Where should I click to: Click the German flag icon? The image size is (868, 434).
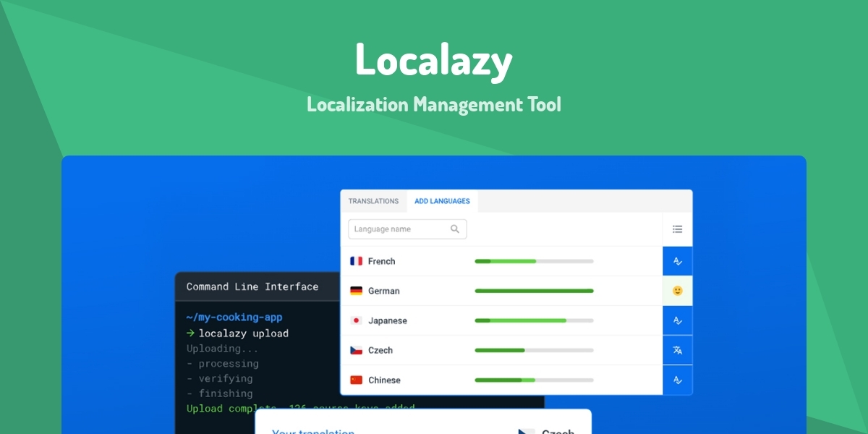coord(356,291)
